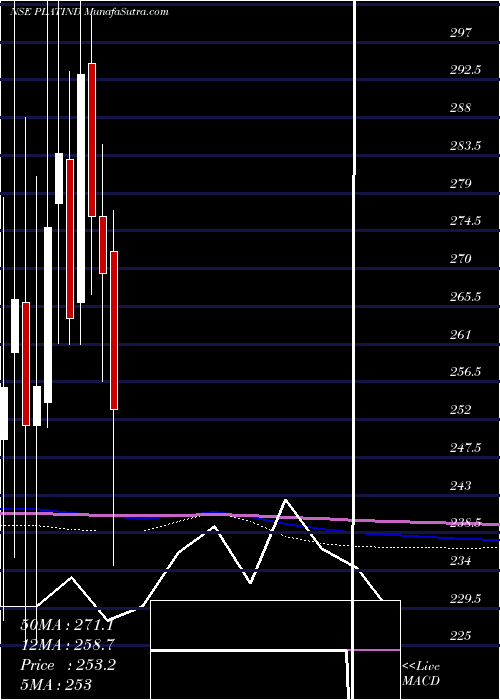This screenshot has width=500, height=700.
Task: Select the 283.5 price axis label
Action: tap(465, 146)
